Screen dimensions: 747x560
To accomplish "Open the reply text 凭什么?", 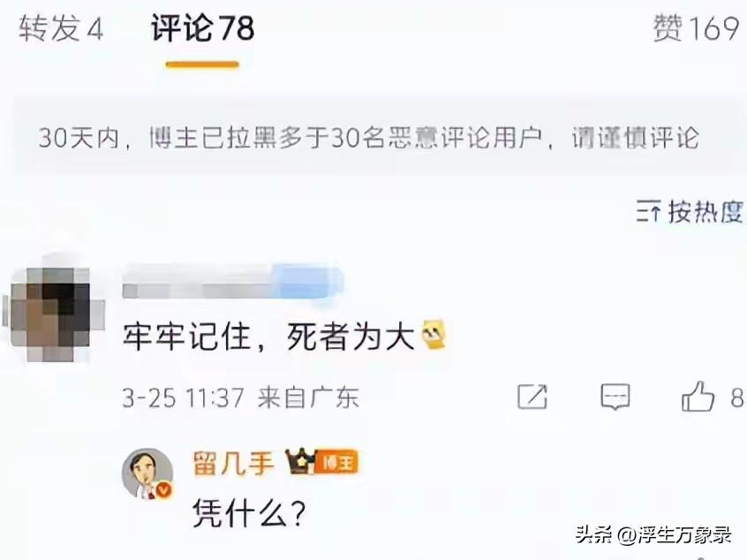I will click(249, 513).
